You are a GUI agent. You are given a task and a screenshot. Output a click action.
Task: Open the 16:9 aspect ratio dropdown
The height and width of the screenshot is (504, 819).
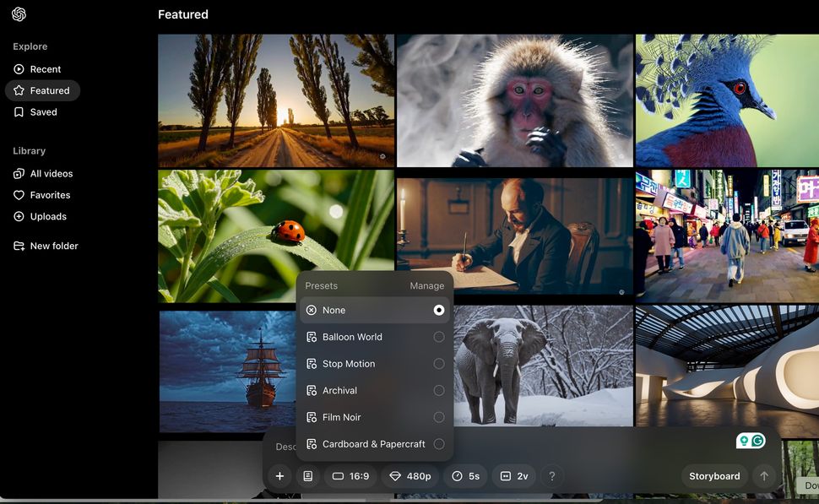click(350, 476)
